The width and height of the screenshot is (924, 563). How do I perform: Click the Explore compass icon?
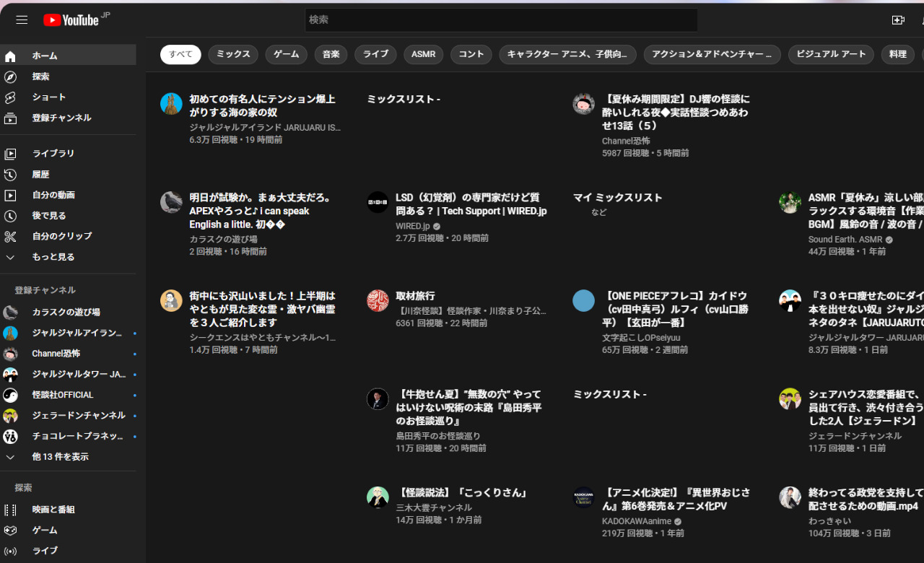pos(10,77)
